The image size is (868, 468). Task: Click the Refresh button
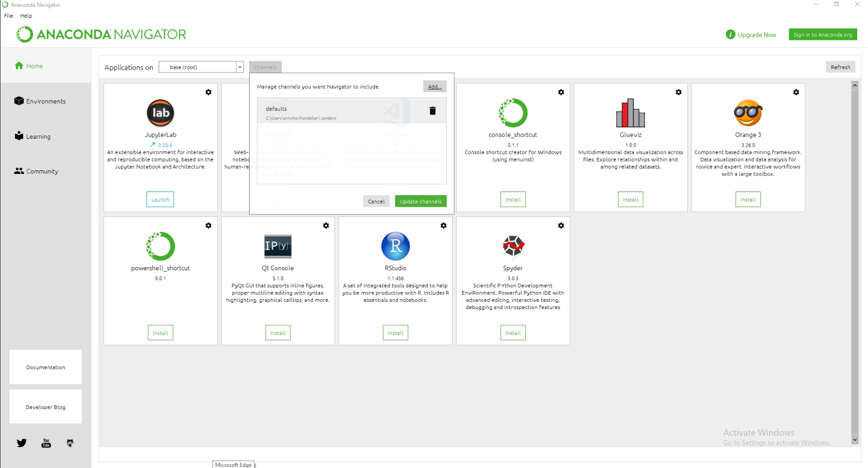coord(840,67)
